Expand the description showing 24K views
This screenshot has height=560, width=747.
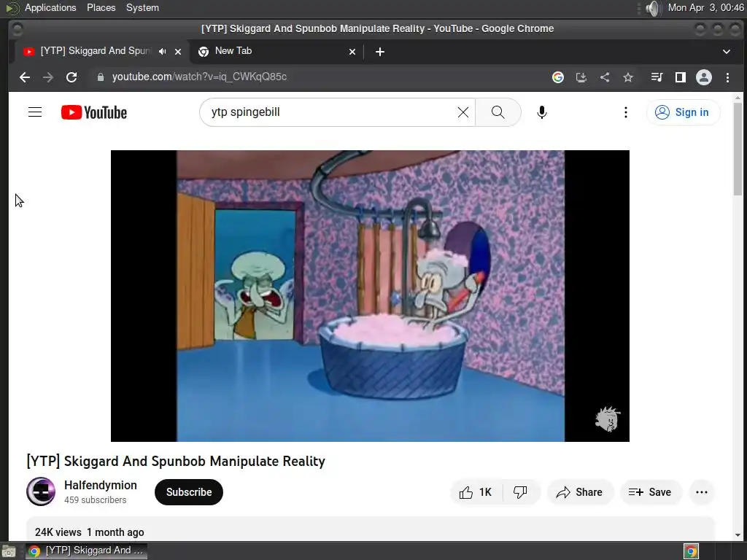pyautogui.click(x=370, y=529)
